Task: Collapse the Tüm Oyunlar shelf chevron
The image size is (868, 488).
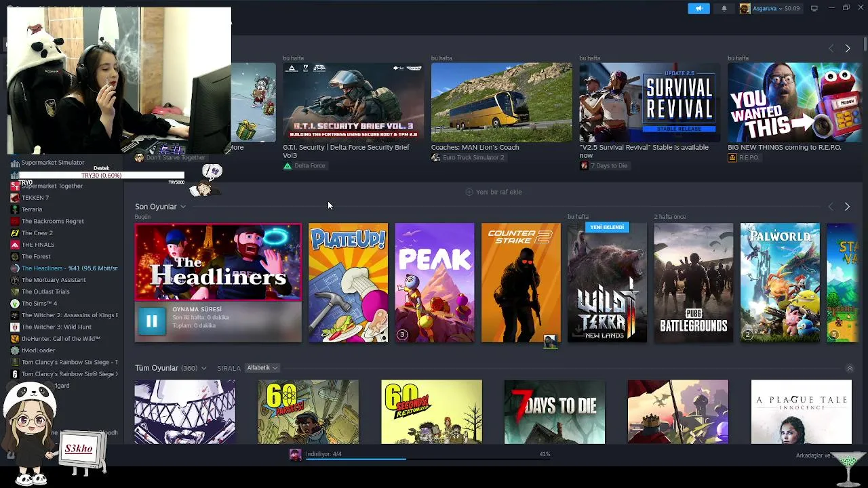Action: pos(850,369)
